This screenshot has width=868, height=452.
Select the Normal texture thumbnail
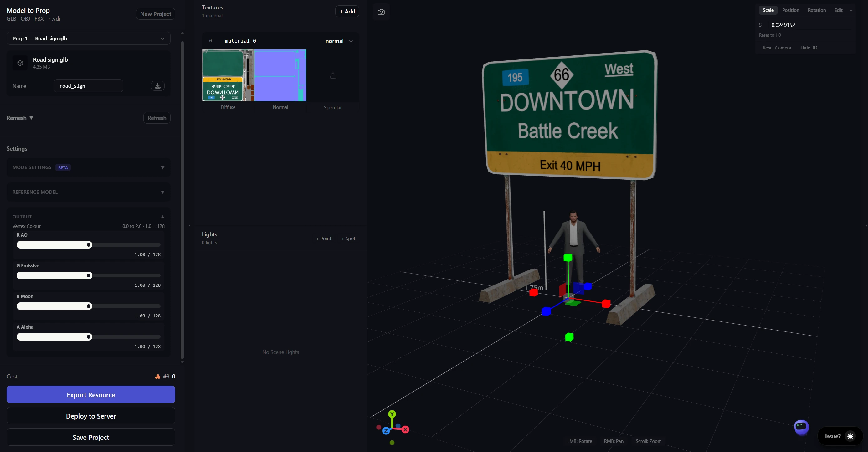coord(280,75)
